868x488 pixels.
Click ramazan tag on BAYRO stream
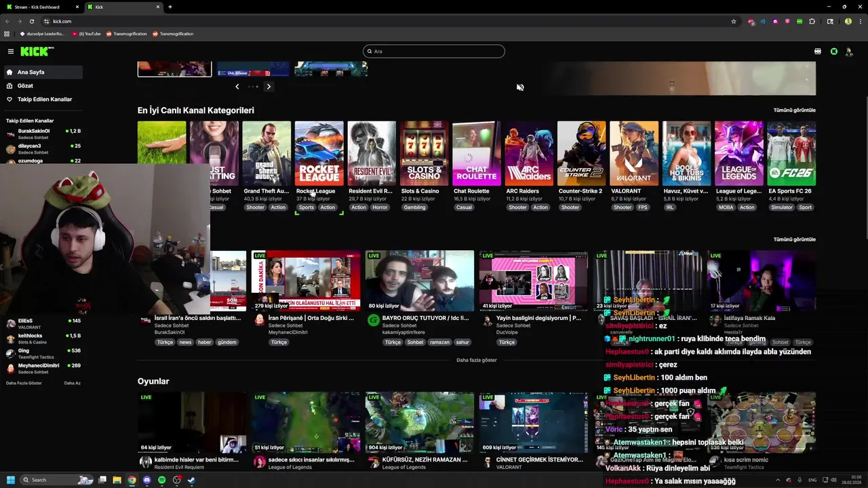click(x=439, y=342)
